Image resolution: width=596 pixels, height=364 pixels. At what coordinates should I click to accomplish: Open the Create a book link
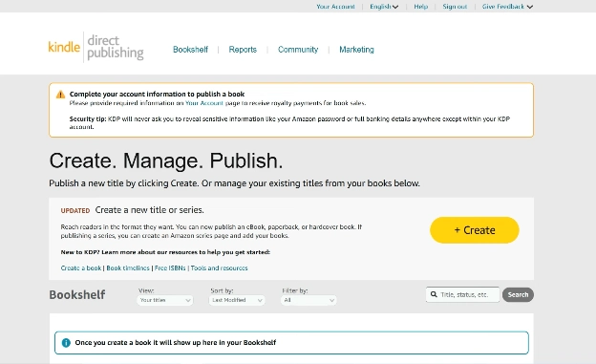pos(81,268)
